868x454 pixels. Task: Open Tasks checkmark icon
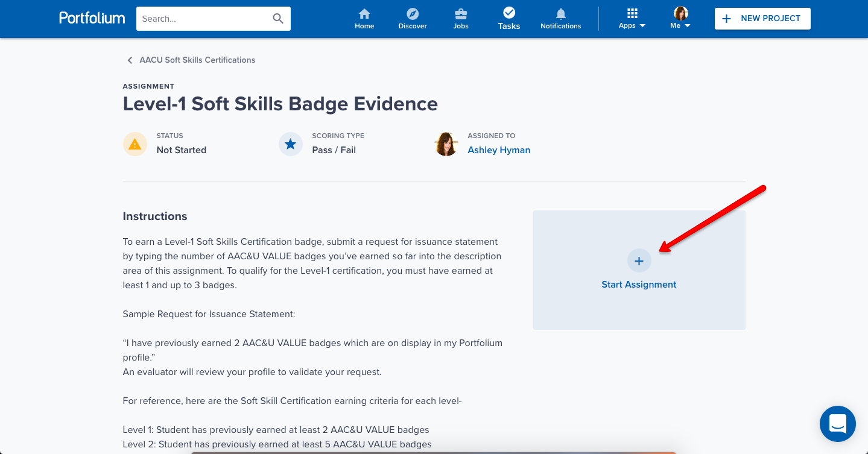(509, 13)
